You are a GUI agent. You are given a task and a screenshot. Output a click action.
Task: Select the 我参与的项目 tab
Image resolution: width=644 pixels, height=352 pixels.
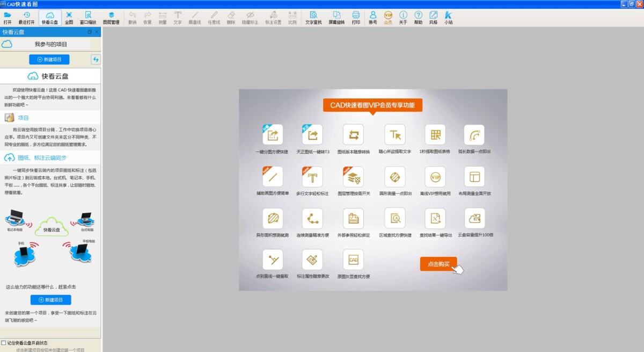tap(51, 44)
